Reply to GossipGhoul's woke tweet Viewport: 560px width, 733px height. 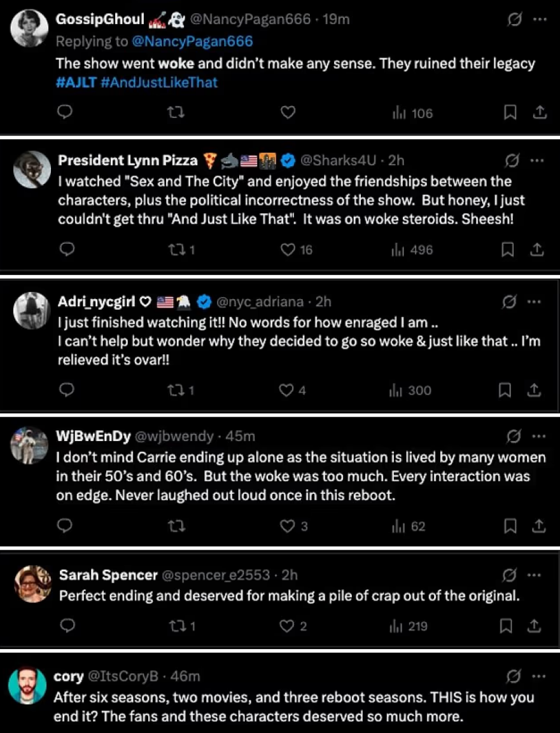click(x=65, y=113)
